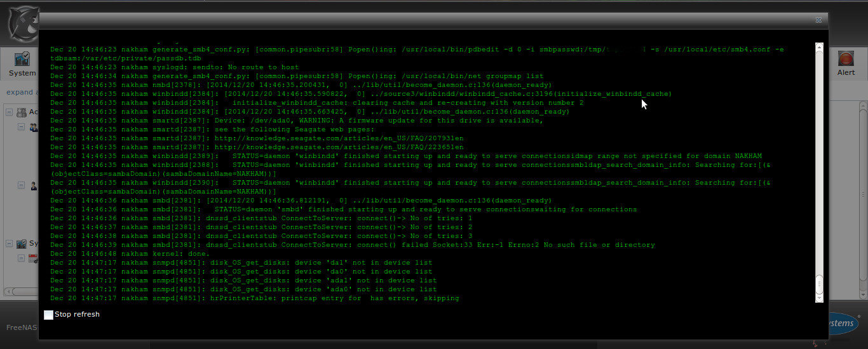Select the System tree node icon
Screen dimensions: 868x349
(x=22, y=244)
